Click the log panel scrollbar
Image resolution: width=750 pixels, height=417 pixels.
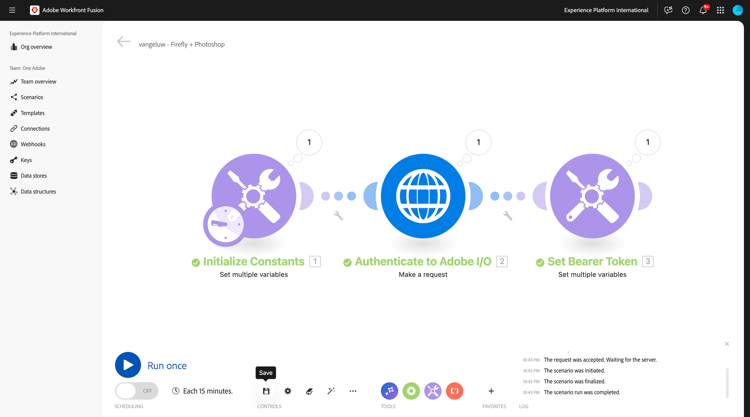[x=728, y=383]
